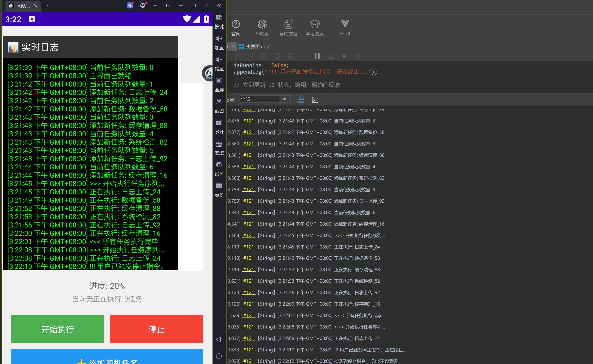Clear the log with broom icon

(301, 99)
